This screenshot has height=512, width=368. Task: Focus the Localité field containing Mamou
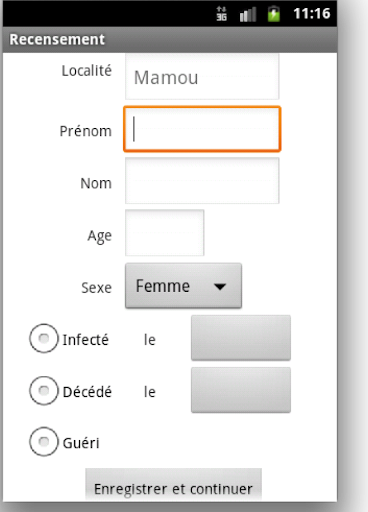point(202,77)
